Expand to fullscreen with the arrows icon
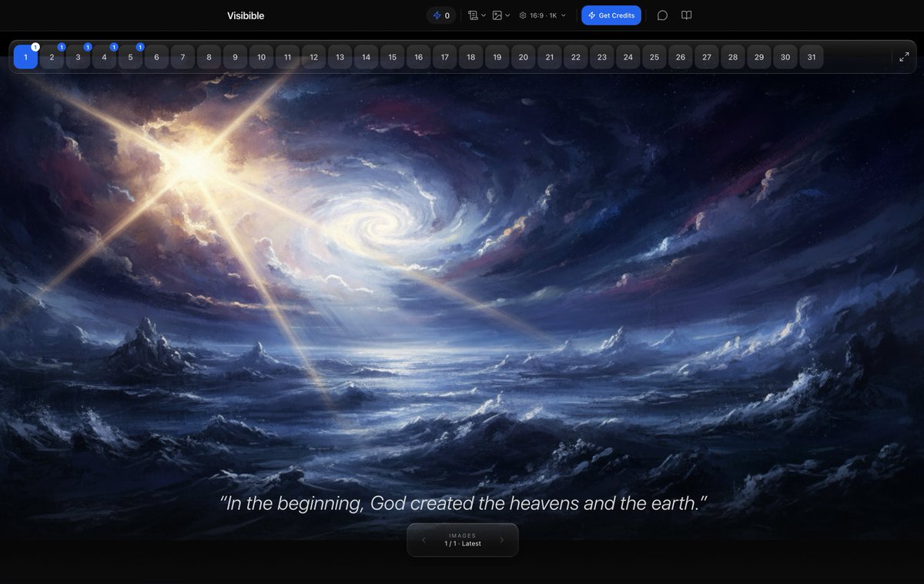 [905, 57]
